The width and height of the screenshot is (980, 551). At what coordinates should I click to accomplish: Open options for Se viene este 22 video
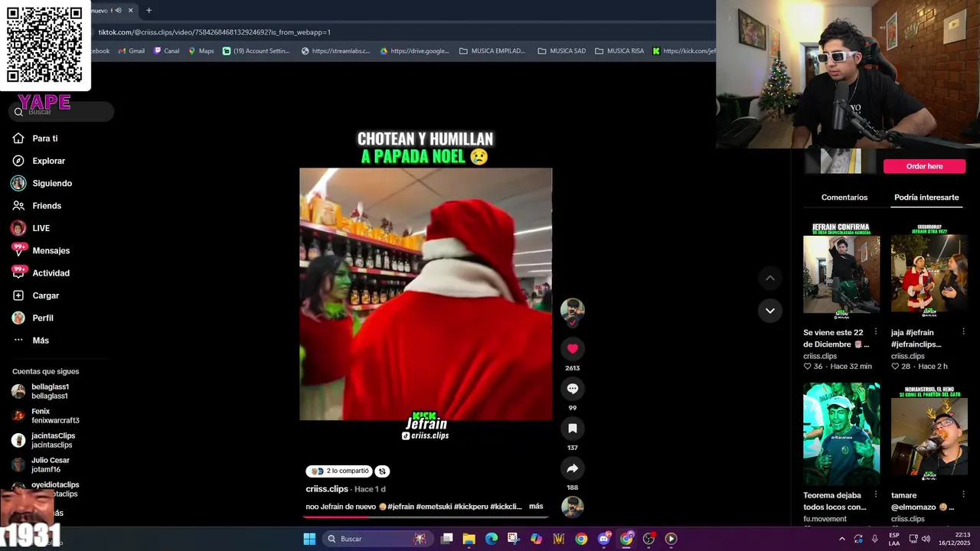(x=876, y=332)
